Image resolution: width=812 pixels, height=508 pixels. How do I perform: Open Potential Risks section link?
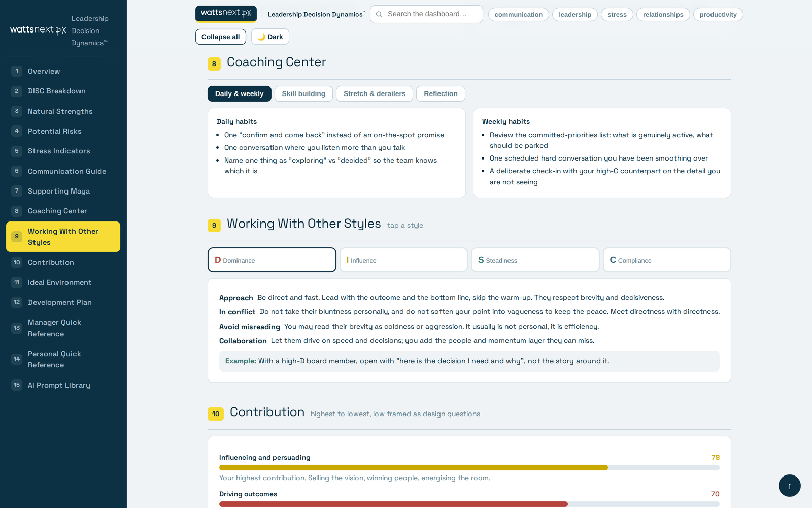point(63,131)
